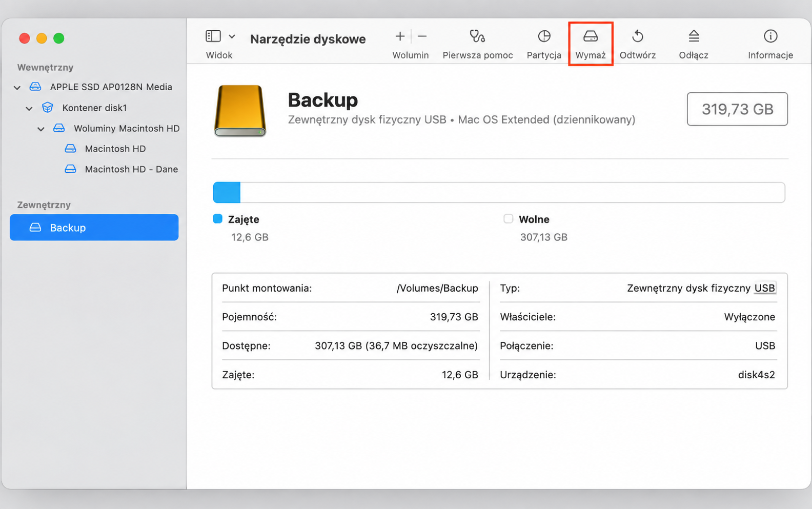
Task: Click the Dostępne 307,13 GB value
Action: pos(396,345)
